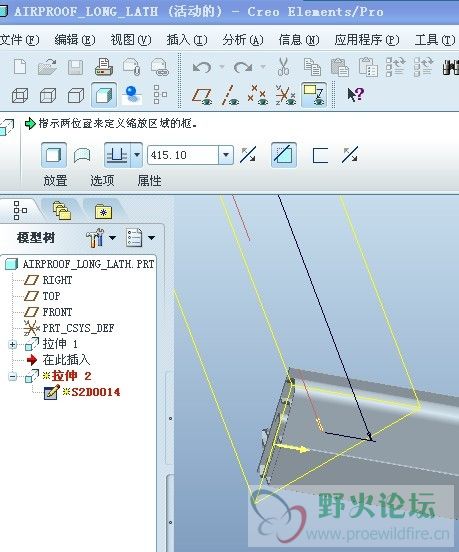Open redo history dropdown arrow

pyautogui.click(x=263, y=67)
